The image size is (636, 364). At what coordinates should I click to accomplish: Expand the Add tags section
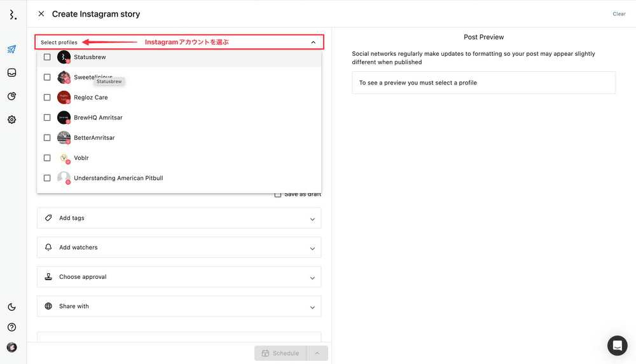tap(179, 218)
